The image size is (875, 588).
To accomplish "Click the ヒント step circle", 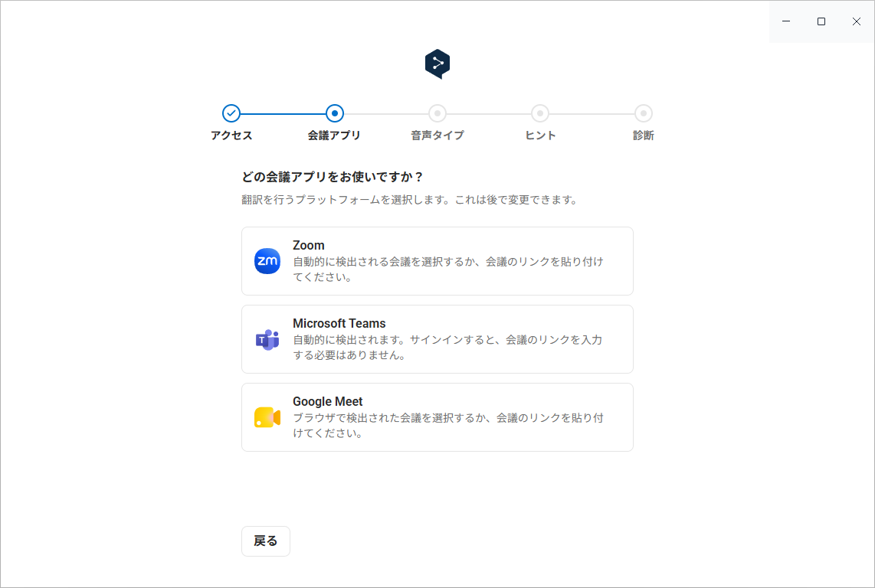I will coord(540,113).
